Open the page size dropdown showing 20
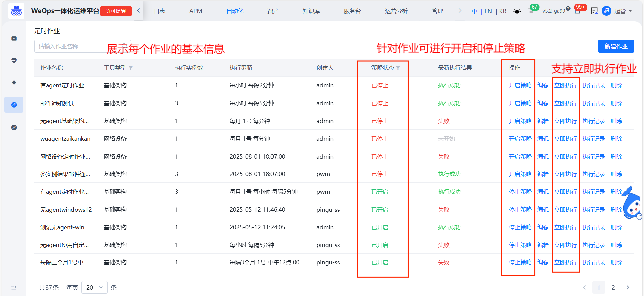Screen dimensions: 644x296 click(x=94, y=287)
